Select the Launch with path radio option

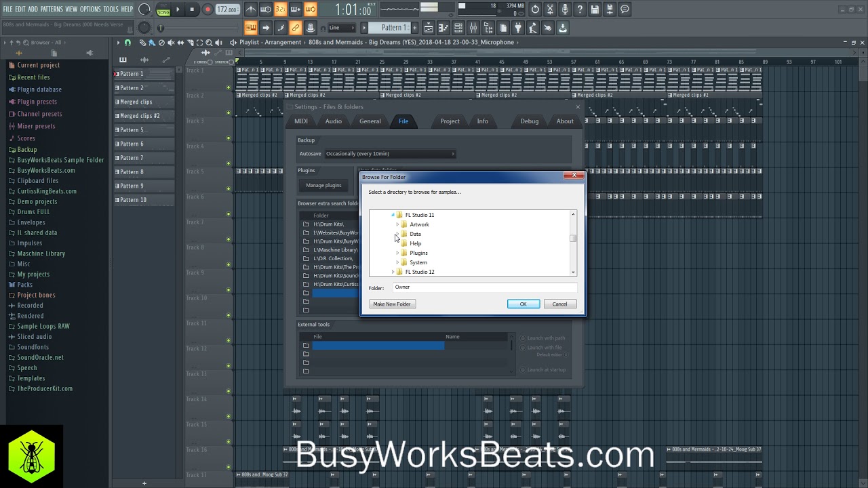point(523,338)
